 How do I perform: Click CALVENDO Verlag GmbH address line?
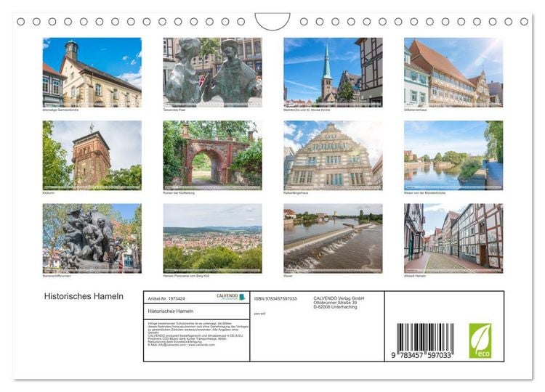coord(339,298)
